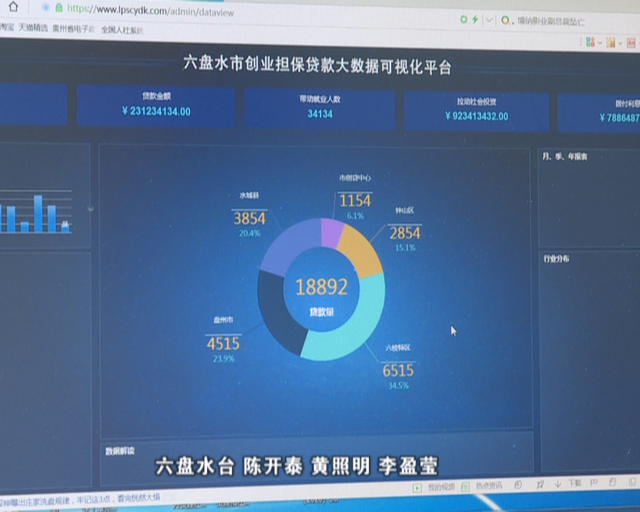Image resolution: width=640 pixels, height=512 pixels.
Task: Click the 带动就业人数 statistic card
Action: [x=320, y=108]
